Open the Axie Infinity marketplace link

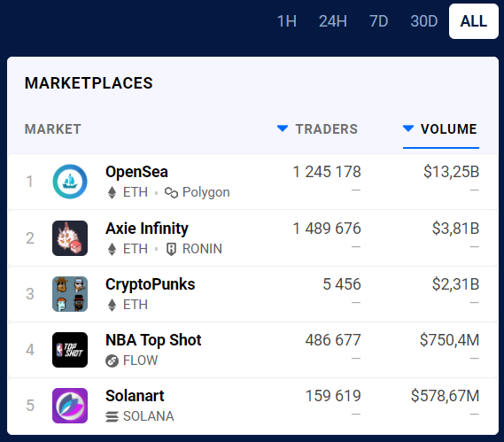[147, 229]
